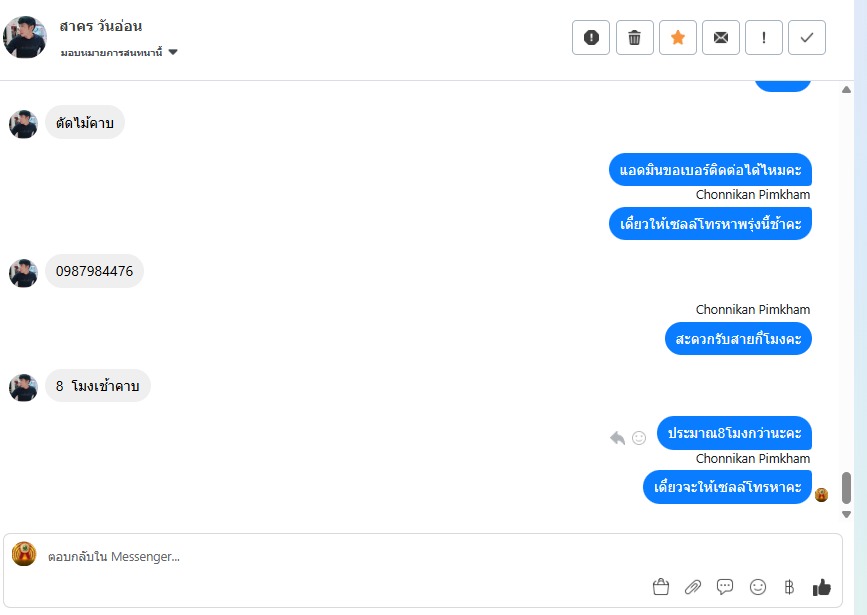The image size is (867, 615).
Task: Click the shopping bag icon in composer
Action: (x=661, y=587)
